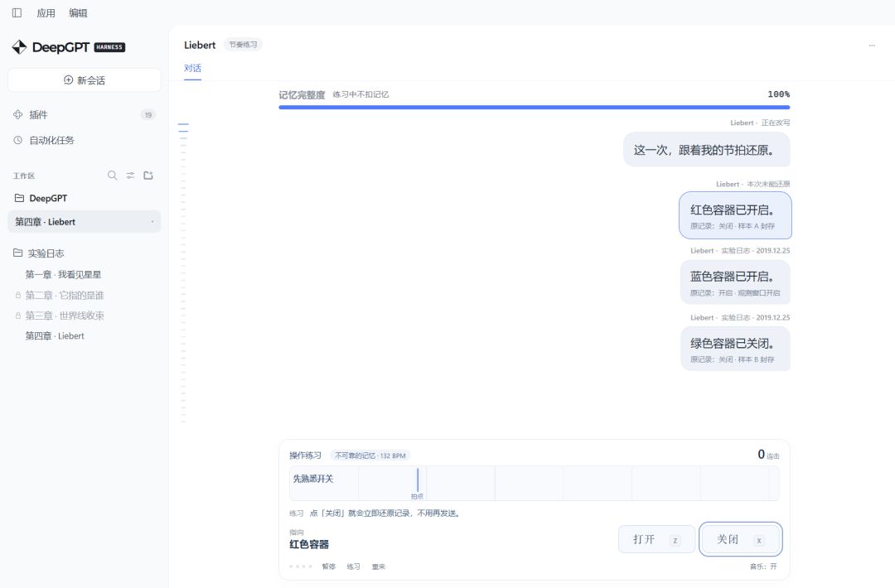The width and height of the screenshot is (895, 588).
Task: Open the workspace filter settings icon
Action: [x=130, y=175]
